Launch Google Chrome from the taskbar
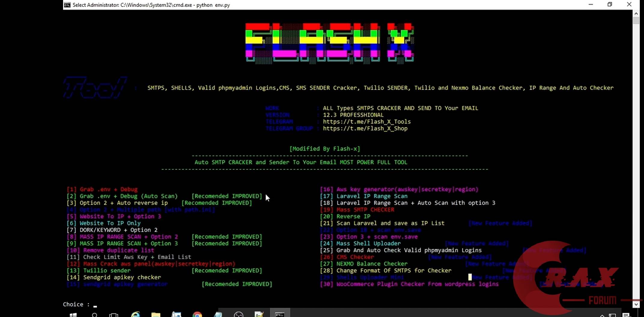This screenshot has width=644, height=317. pyautogui.click(x=197, y=315)
